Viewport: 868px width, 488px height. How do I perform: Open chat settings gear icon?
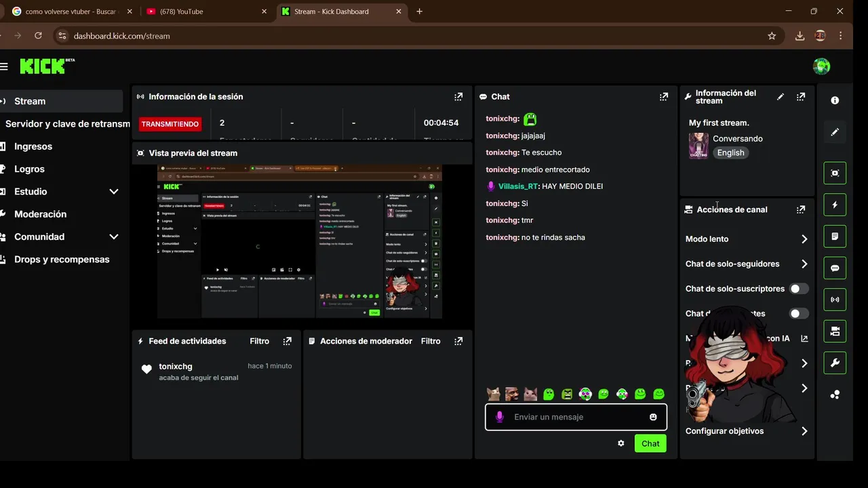[620, 443]
